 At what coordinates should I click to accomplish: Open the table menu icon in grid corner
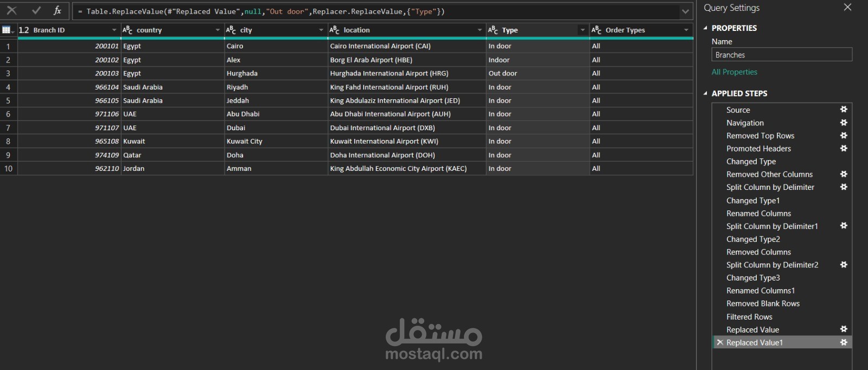click(8, 30)
